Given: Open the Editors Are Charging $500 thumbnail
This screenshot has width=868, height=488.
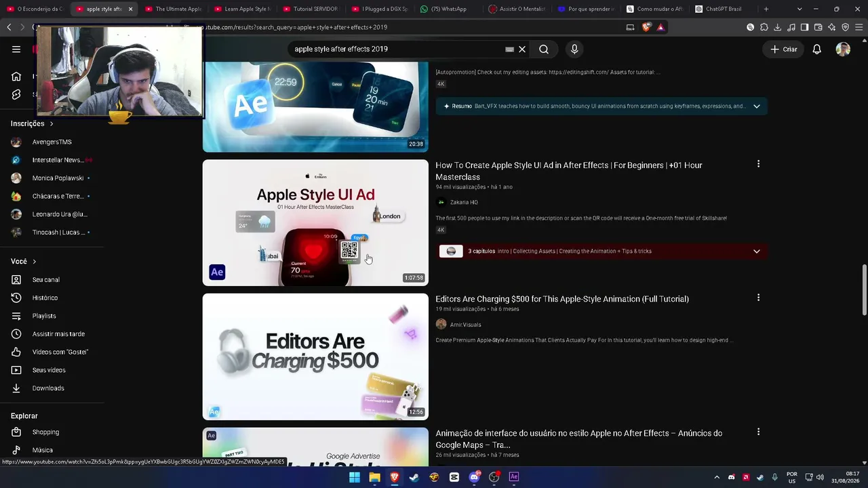Looking at the screenshot, I should click(x=315, y=357).
